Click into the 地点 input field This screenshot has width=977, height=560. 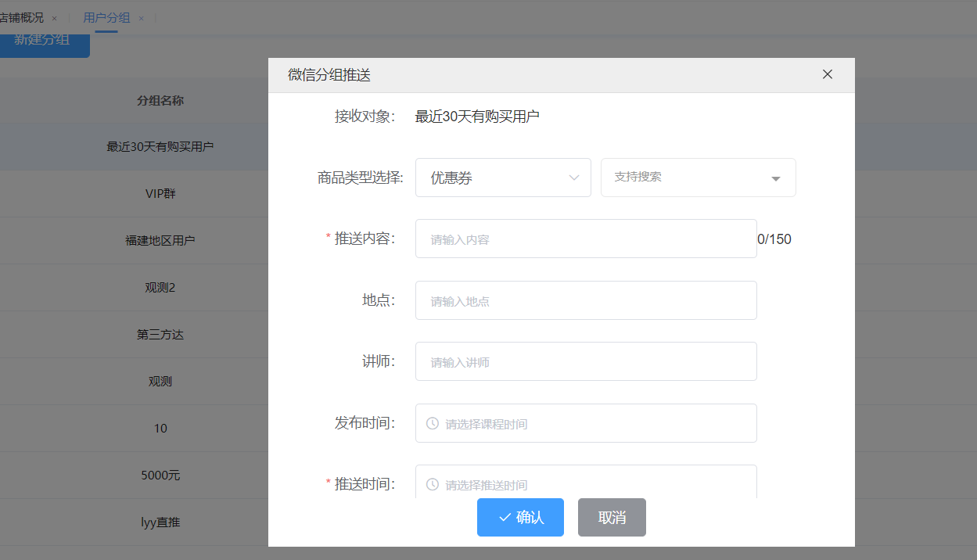click(585, 300)
